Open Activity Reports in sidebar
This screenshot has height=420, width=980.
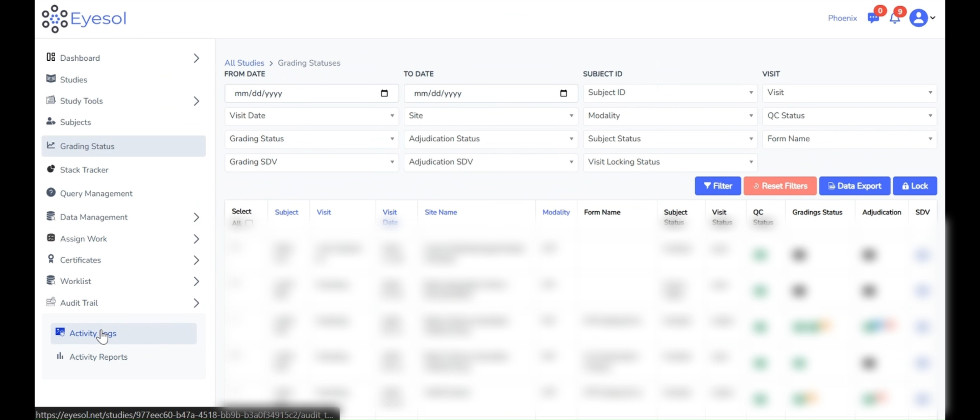[98, 357]
